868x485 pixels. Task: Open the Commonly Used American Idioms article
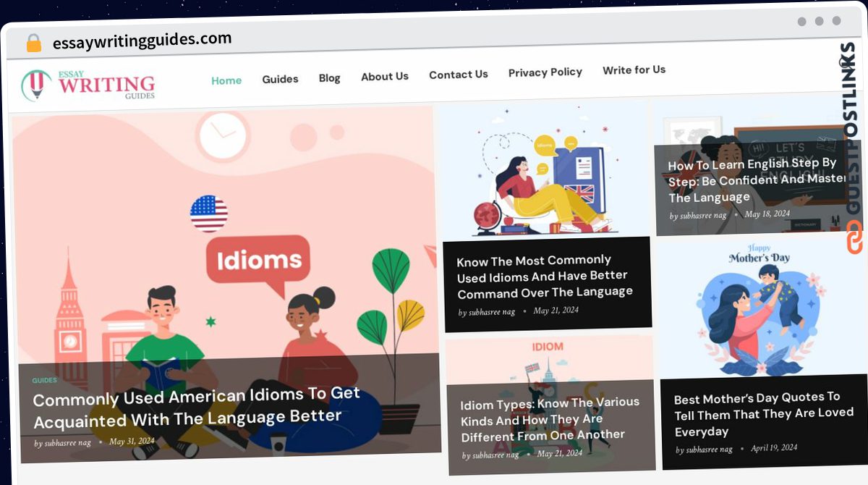point(197,407)
